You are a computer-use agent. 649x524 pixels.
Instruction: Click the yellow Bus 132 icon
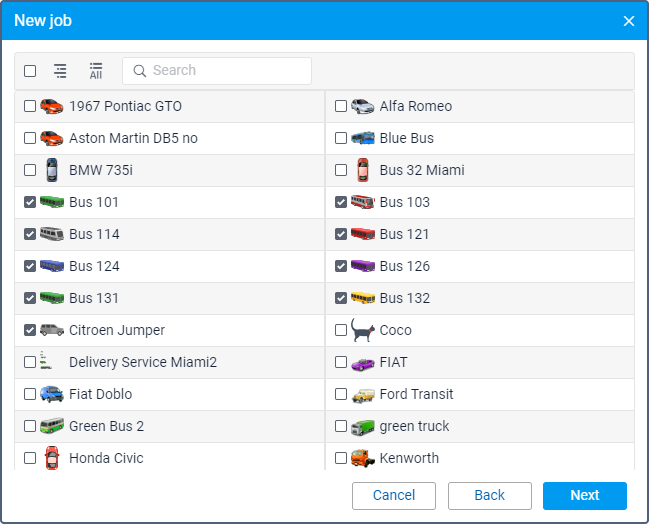click(x=363, y=298)
